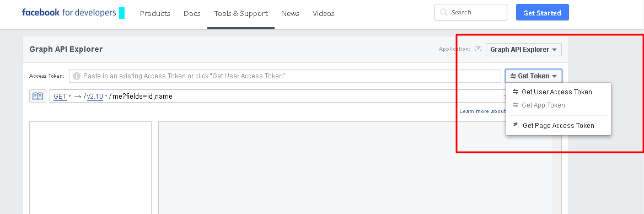Viewport: 644px width, 214px height.
Task: Open the GET method dropdown
Action: tap(62, 97)
